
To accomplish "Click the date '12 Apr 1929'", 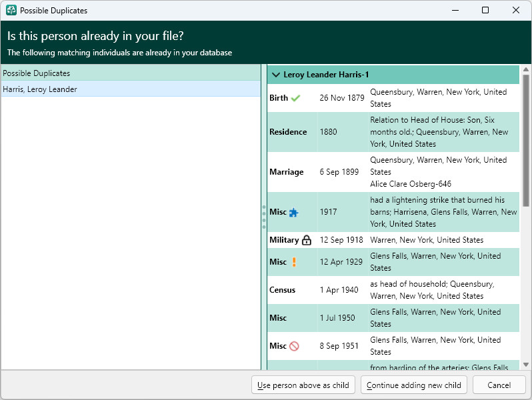I will [341, 262].
